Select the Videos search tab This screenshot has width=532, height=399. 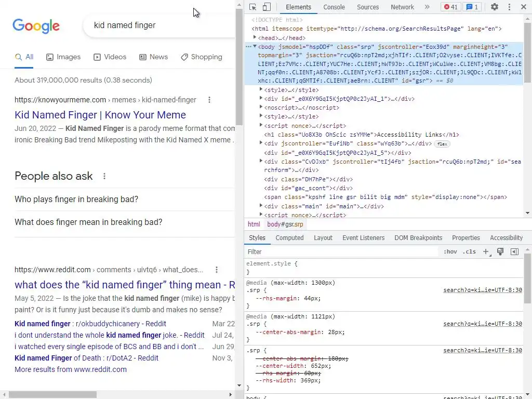pyautogui.click(x=110, y=57)
